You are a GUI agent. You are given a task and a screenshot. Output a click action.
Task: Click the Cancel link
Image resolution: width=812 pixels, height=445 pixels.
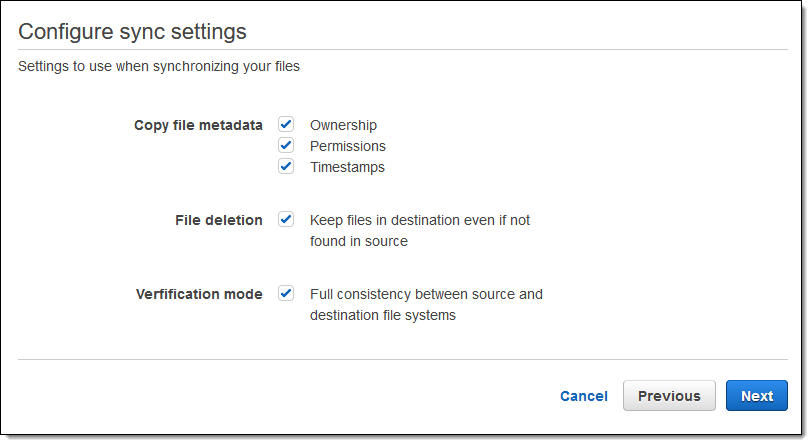[x=584, y=396]
